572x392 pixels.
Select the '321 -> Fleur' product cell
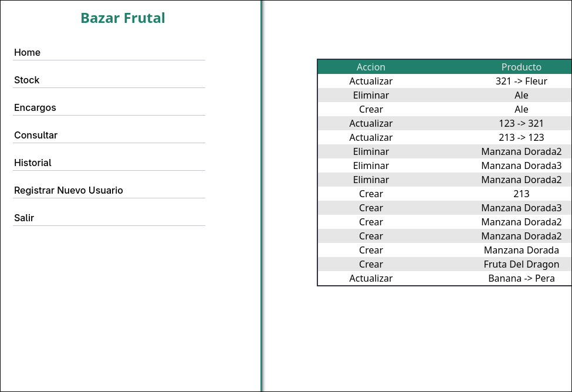tap(521, 81)
